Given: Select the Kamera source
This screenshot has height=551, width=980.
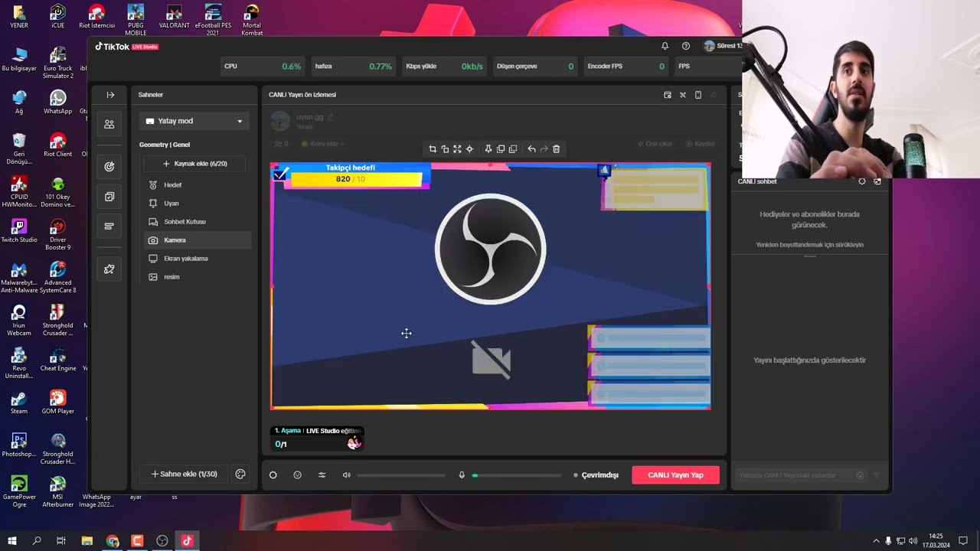Looking at the screenshot, I should pyautogui.click(x=197, y=240).
